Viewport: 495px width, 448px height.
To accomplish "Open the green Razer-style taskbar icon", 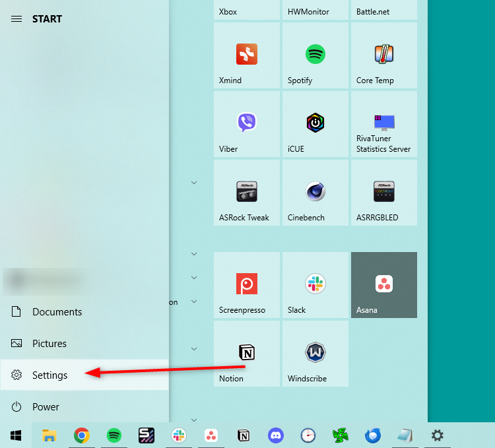I will point(341,435).
